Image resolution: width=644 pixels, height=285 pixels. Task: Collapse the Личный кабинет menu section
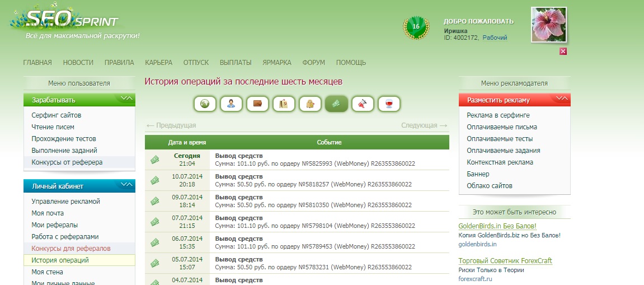(126, 185)
